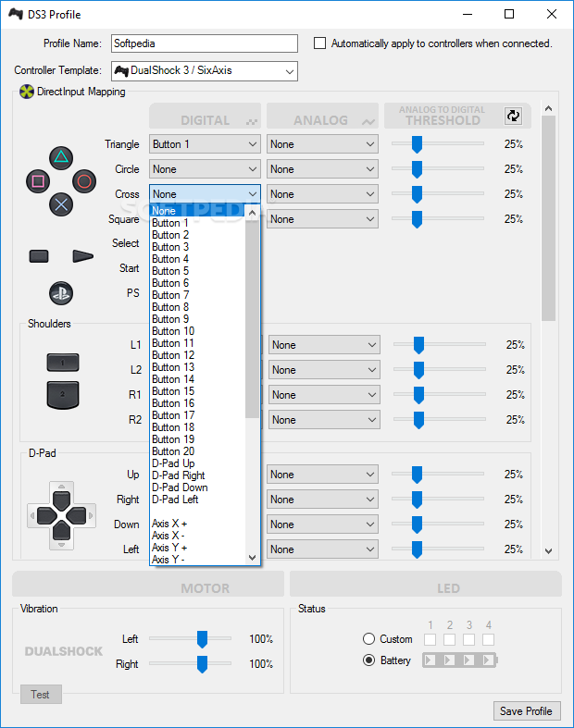
Task: Open R2 analog mapping dropdown
Action: pos(324,420)
